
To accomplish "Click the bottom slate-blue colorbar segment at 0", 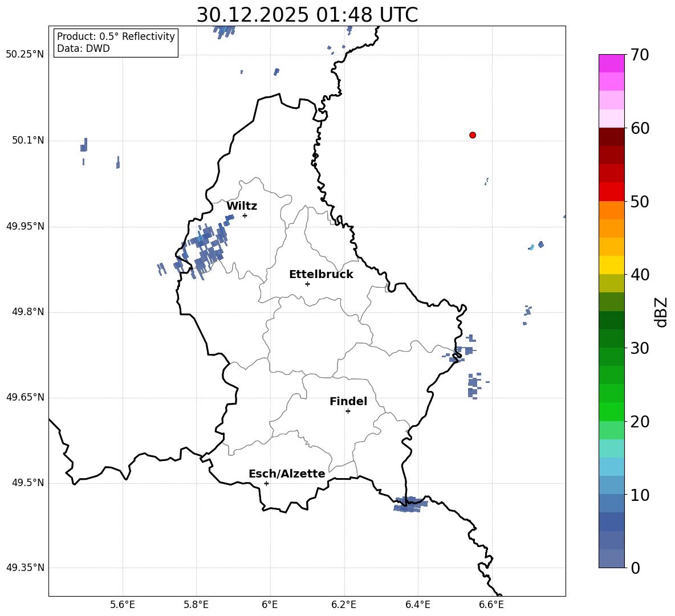I will tap(611, 558).
